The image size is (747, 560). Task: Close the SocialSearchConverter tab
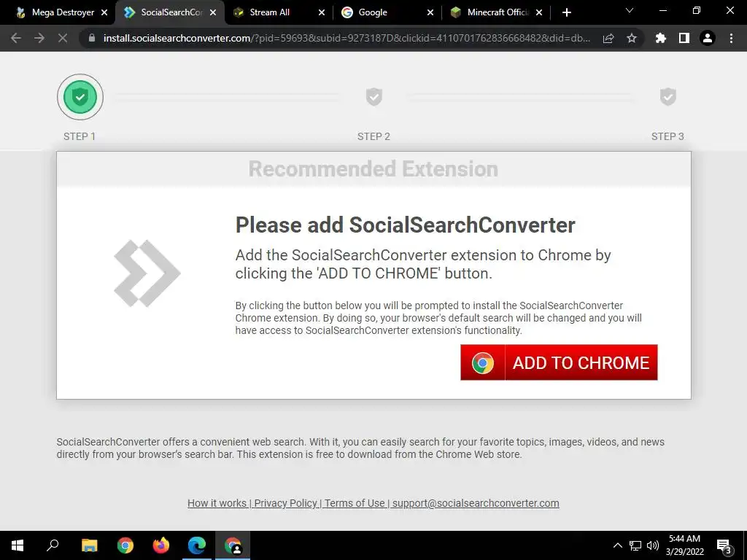[x=213, y=12]
